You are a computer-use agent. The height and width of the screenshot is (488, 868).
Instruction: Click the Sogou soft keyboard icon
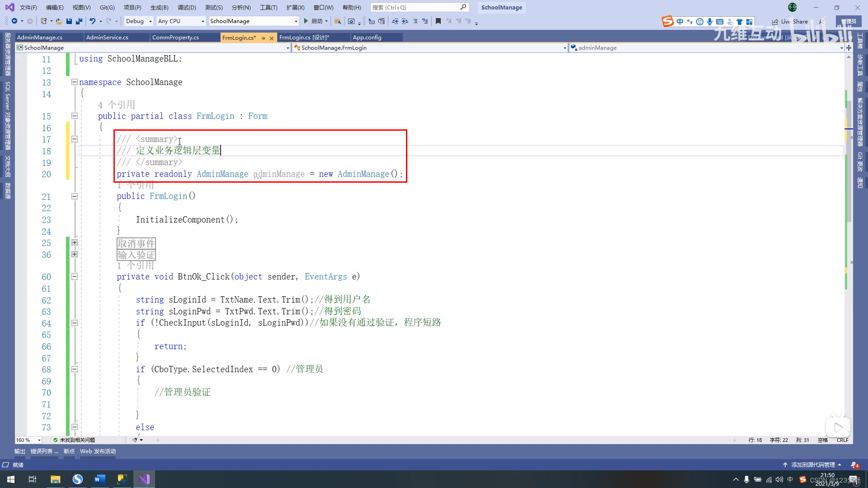(720, 22)
